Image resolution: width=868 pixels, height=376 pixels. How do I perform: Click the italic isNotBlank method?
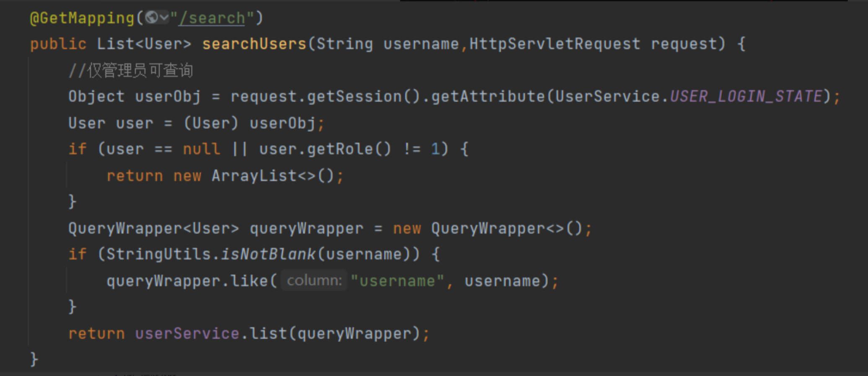point(268,255)
